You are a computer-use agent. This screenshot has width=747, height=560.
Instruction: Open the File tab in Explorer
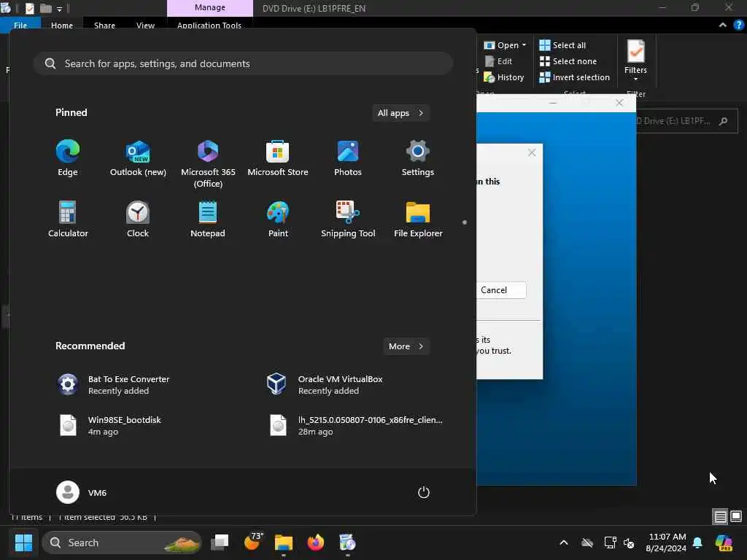(20, 26)
